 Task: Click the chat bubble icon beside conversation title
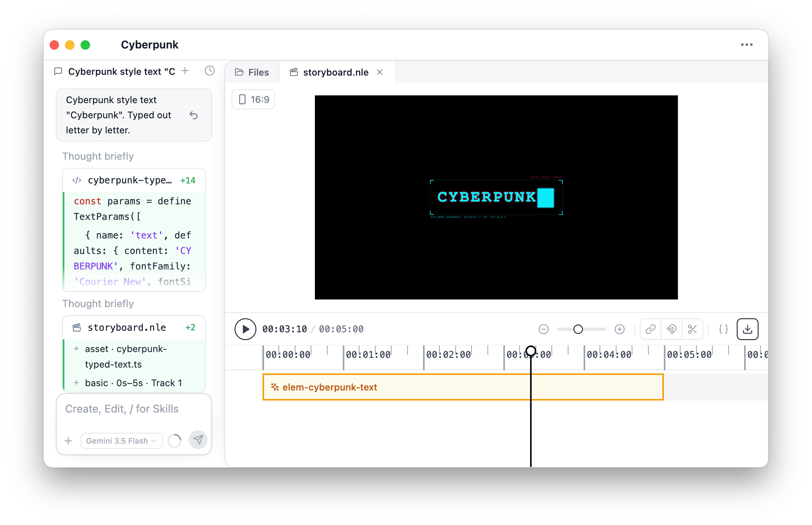click(58, 71)
